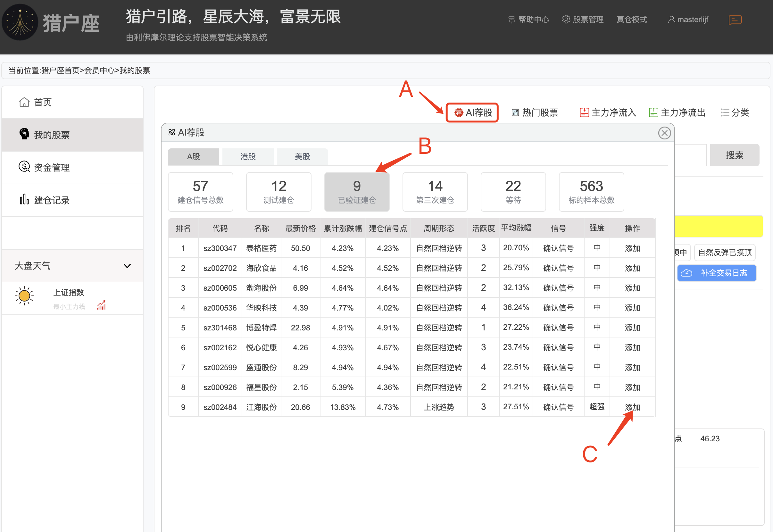Sort by the 累计涨跌幅 column header
The image size is (773, 532).
click(343, 228)
